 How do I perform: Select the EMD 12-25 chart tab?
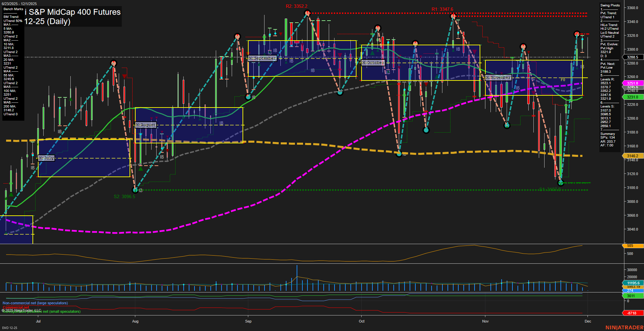click(x=10, y=328)
